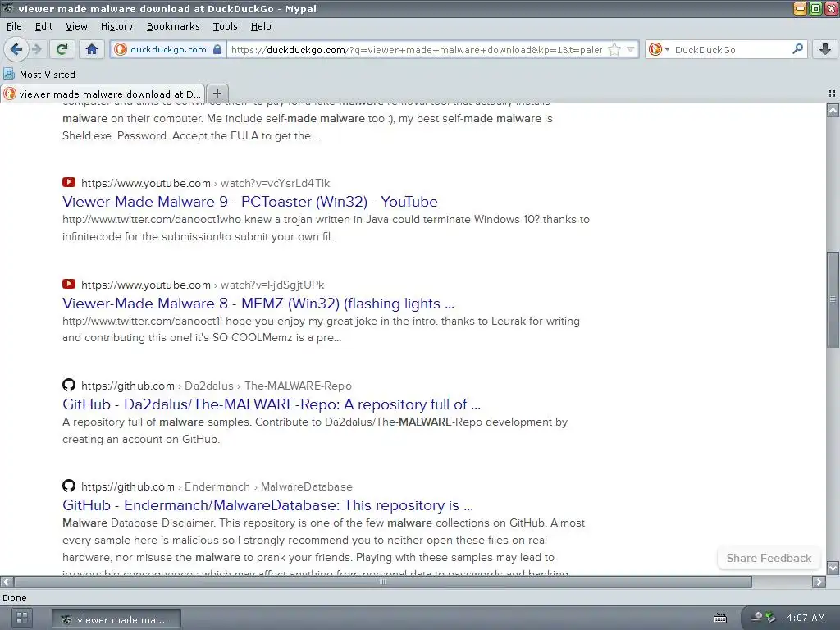840x630 pixels.
Task: Open the Most Visited bookmarks folder
Action: pos(39,75)
